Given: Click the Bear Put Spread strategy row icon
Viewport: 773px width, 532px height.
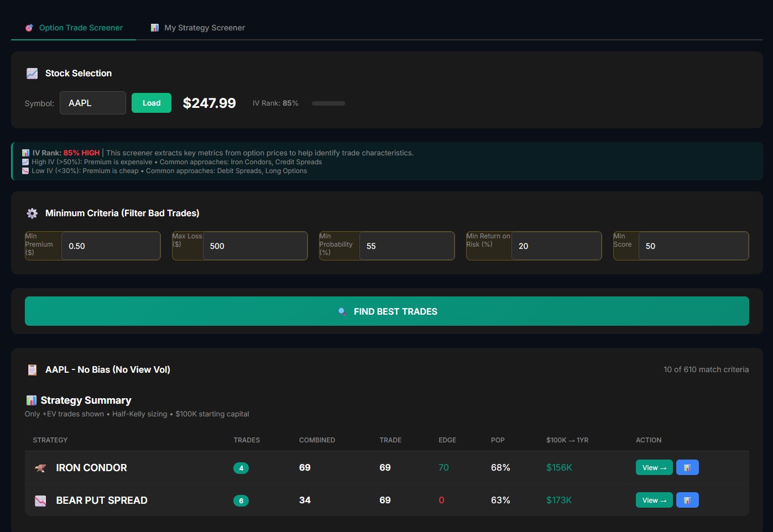Looking at the screenshot, I should point(40,500).
